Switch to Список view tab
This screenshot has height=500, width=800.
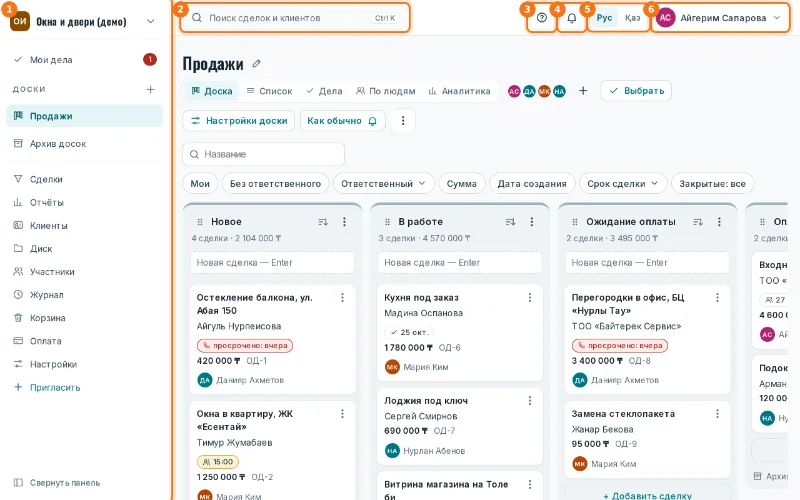tap(269, 91)
